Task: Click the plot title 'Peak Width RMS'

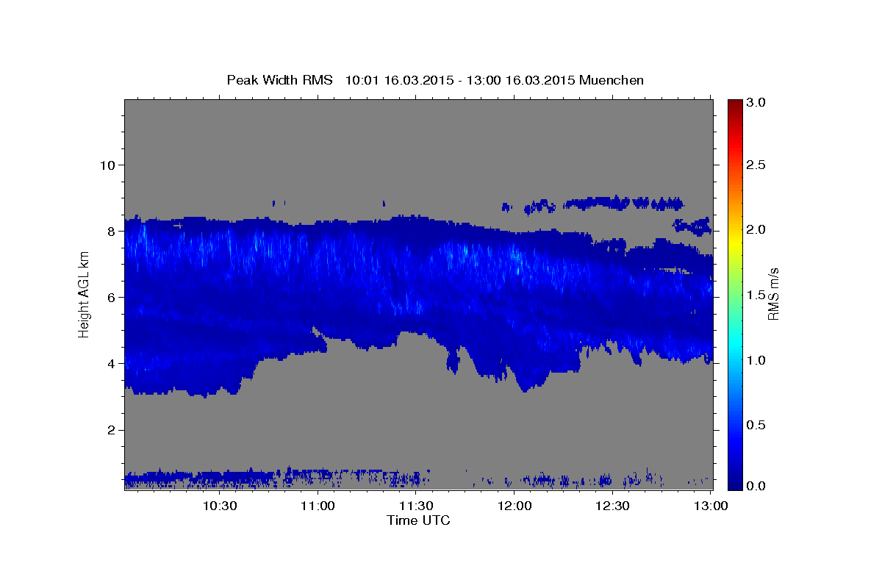Action: pos(279,80)
